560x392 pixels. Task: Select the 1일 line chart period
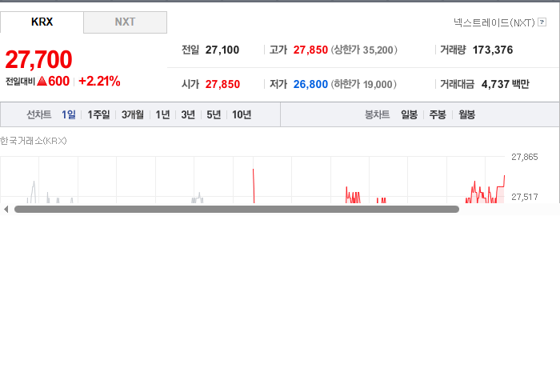tap(69, 114)
